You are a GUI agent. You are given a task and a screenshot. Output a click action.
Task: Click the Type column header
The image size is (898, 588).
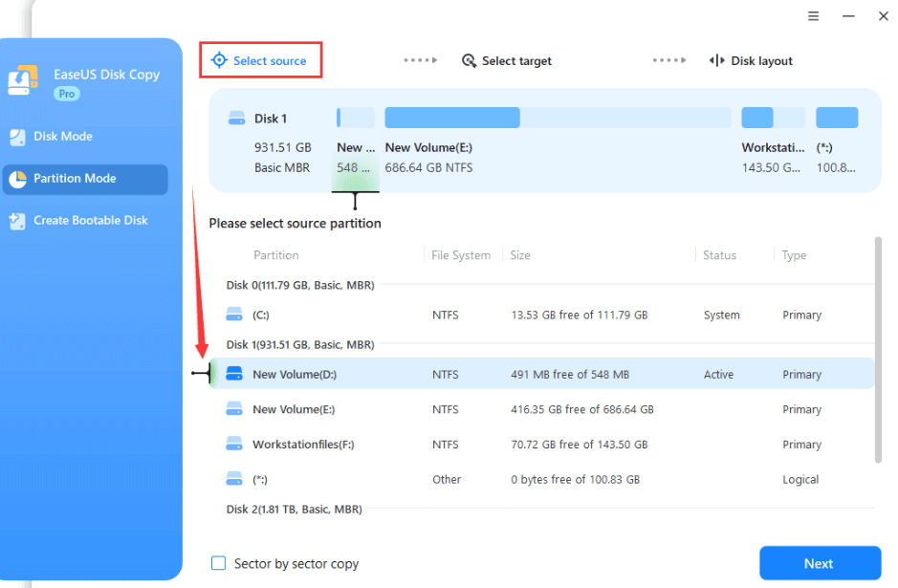[794, 255]
